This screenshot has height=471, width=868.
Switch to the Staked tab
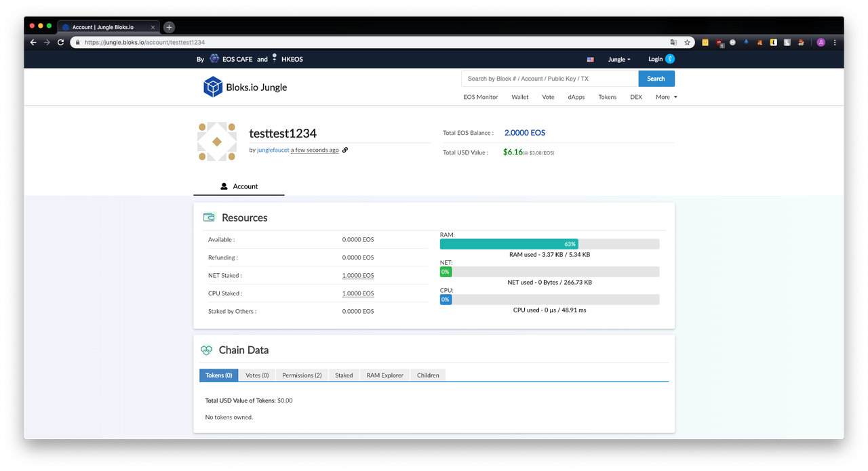point(344,375)
